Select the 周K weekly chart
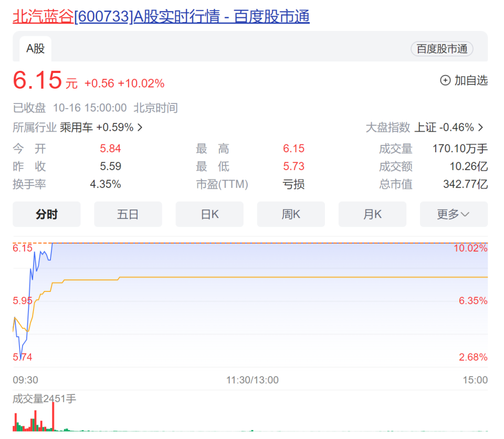This screenshot has width=504, height=439. tap(290, 214)
